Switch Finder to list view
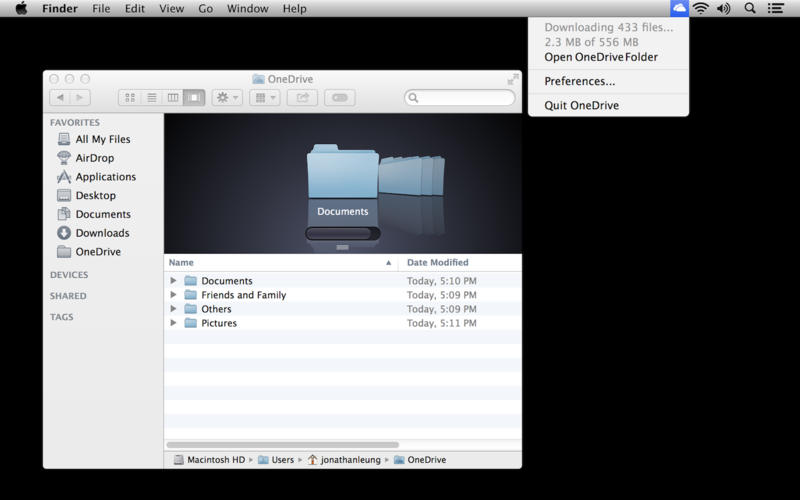This screenshot has height=500, width=800. pos(152,97)
